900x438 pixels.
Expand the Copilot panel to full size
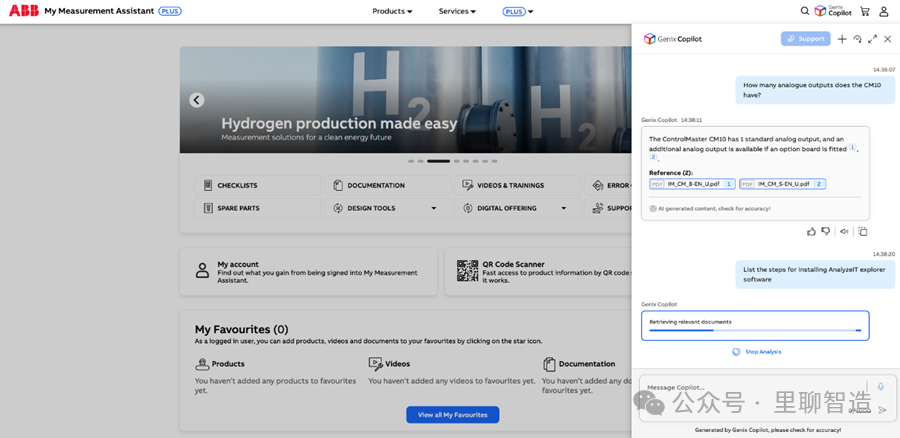pos(872,39)
